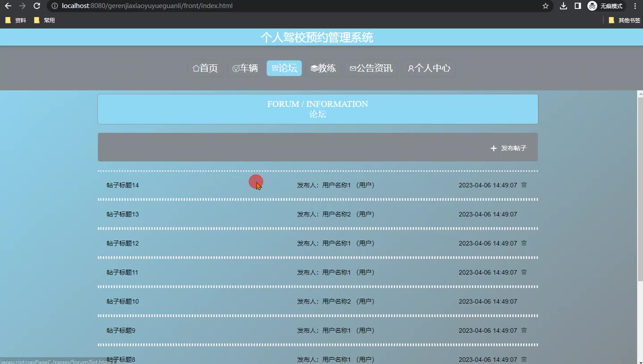Click the trash icon beside 帖子标题9

coord(524,331)
